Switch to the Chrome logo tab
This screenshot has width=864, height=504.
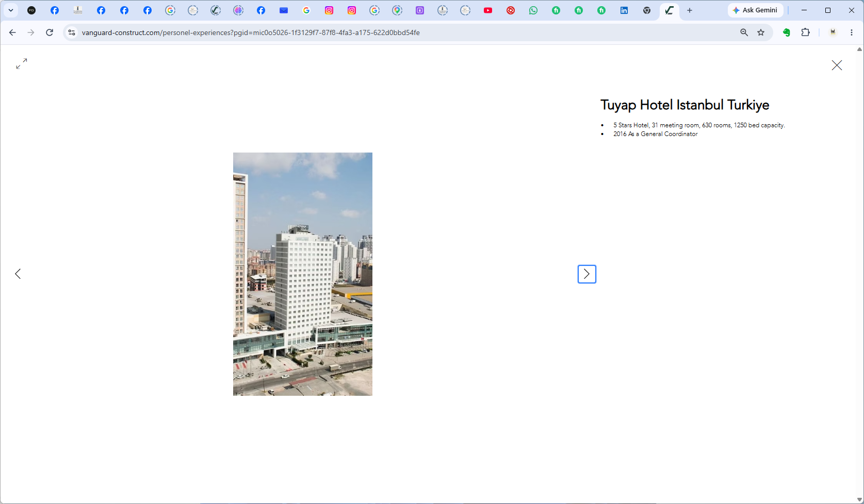647,10
